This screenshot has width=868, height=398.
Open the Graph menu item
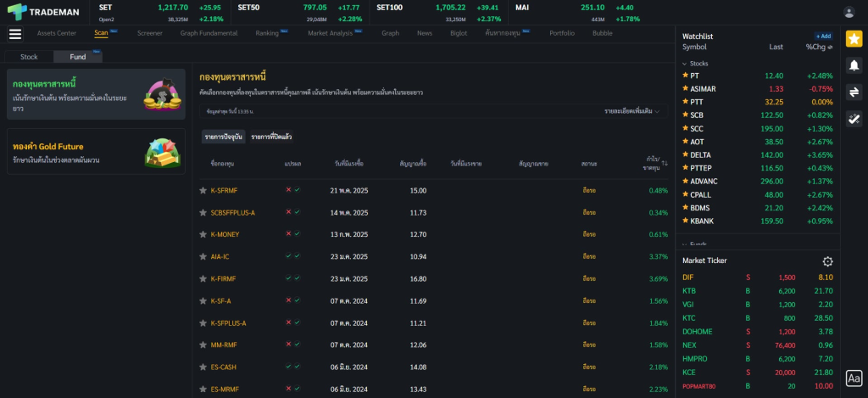click(390, 33)
